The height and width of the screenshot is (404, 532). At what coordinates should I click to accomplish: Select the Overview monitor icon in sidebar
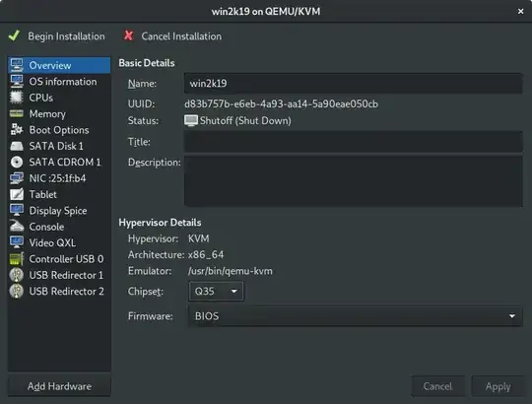[17, 65]
